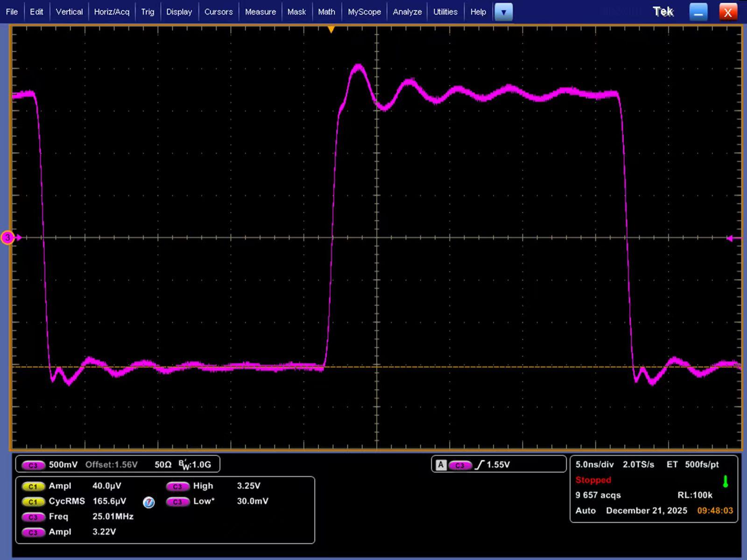Click the A trigger type icon
Viewport: 747px width, 560px height.
(441, 465)
